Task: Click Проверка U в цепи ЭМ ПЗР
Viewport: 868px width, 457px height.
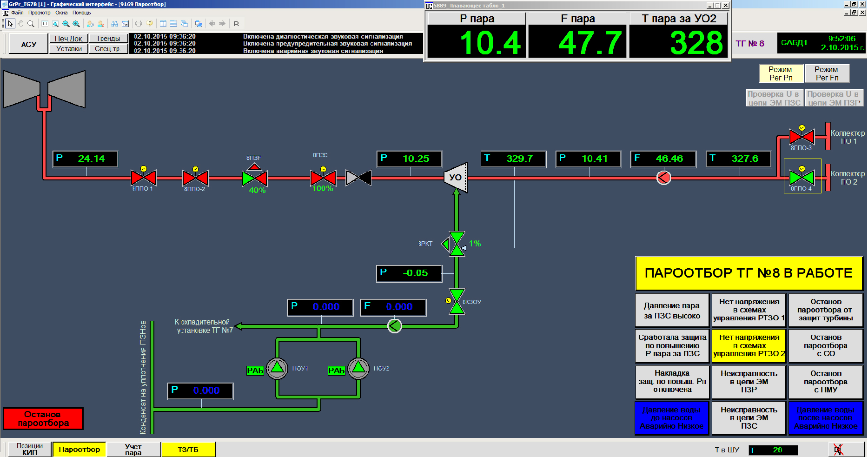Action: [x=834, y=98]
